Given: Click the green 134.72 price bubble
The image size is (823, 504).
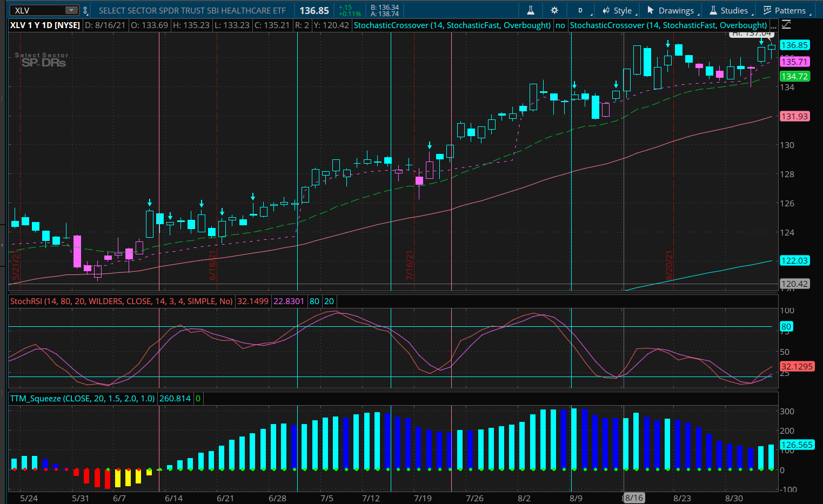Looking at the screenshot, I should click(794, 76).
